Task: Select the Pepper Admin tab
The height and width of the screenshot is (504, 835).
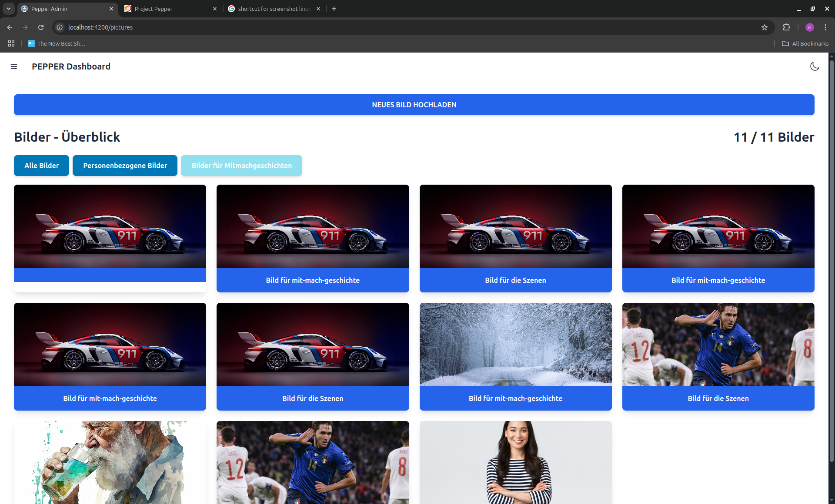Action: coord(67,9)
